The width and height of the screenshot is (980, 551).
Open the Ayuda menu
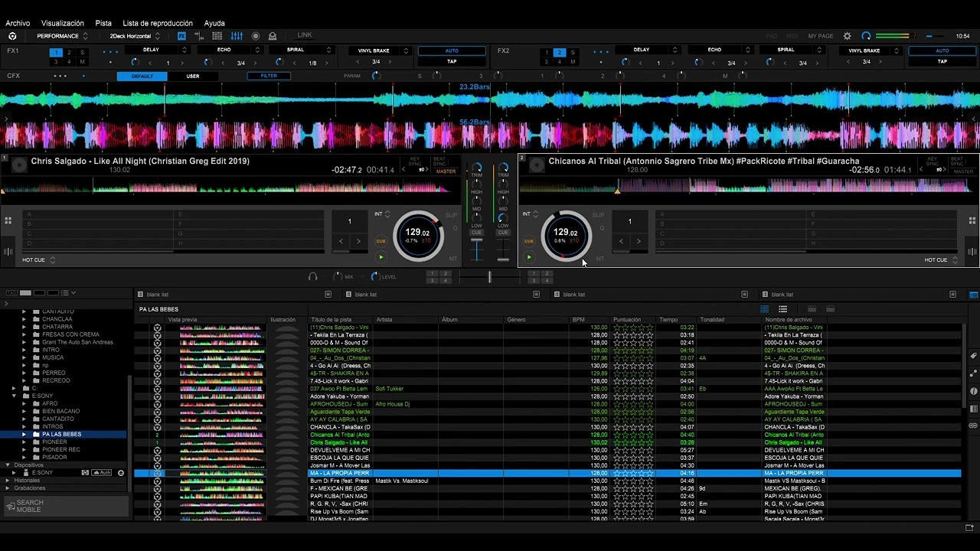214,23
